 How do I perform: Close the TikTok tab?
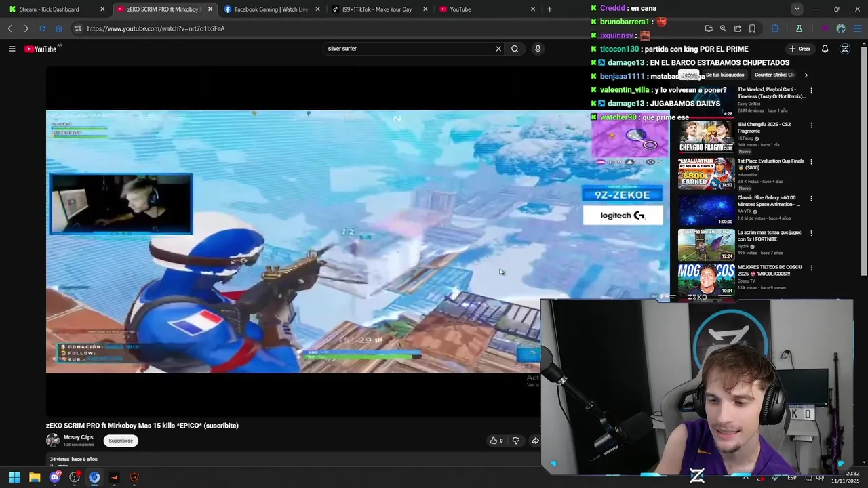click(x=425, y=9)
